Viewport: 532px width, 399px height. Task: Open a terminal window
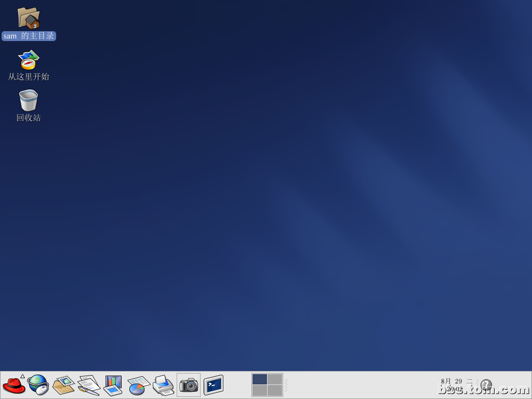pyautogui.click(x=213, y=385)
